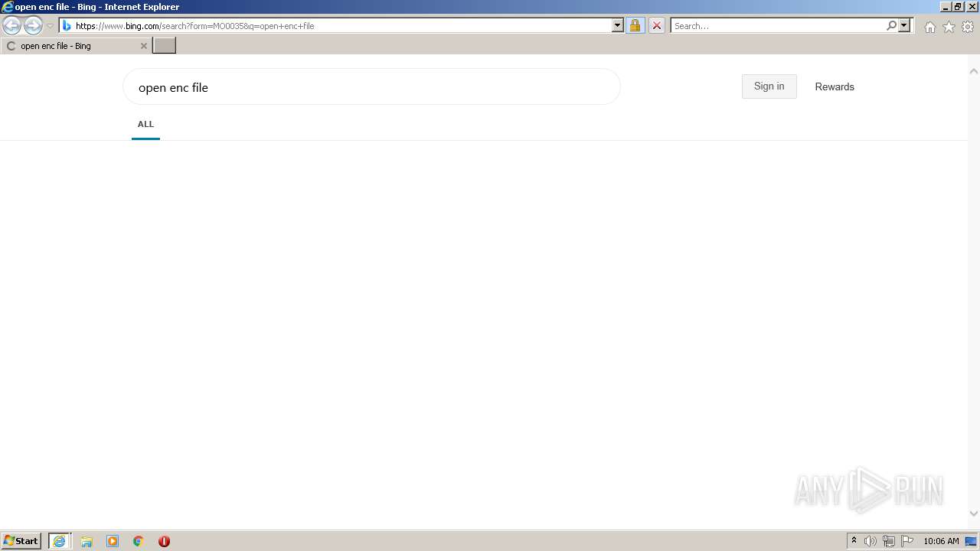The width and height of the screenshot is (980, 551).
Task: Click the page scrollbar up arrow
Action: (974, 71)
